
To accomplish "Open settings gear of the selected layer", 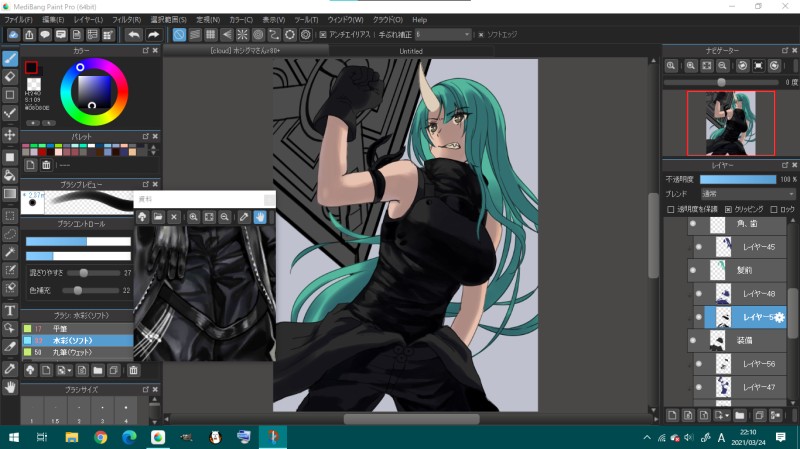I will click(x=779, y=317).
